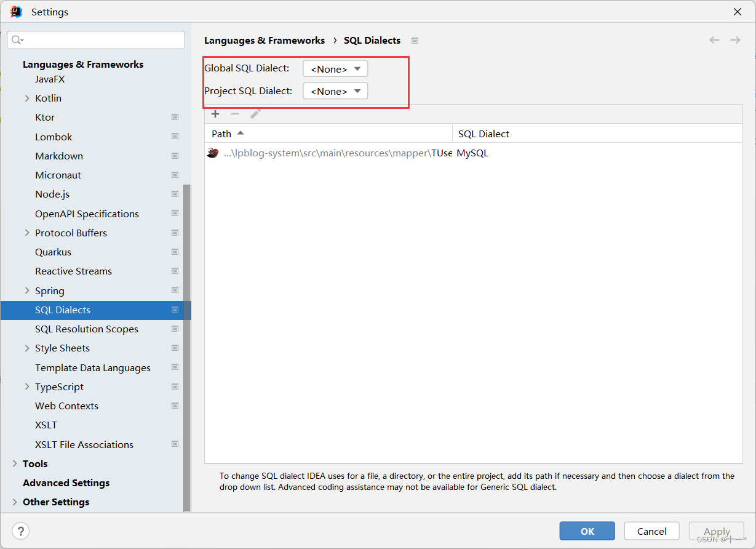Expand the Other Settings section

(x=15, y=502)
